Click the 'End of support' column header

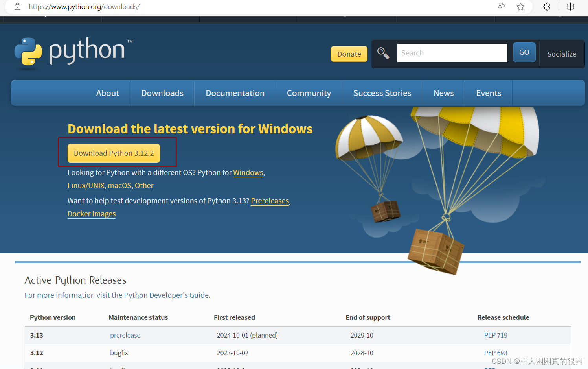368,317
